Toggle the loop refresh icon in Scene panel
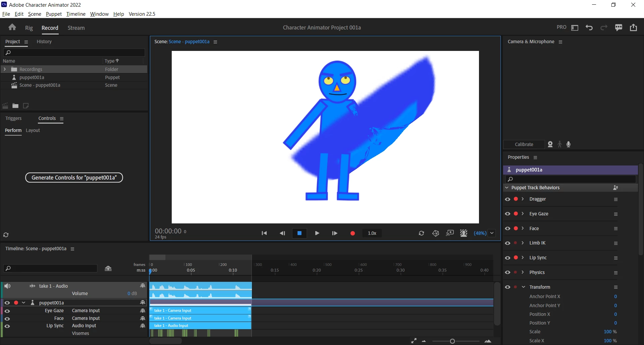This screenshot has height=345, width=644. (421, 233)
